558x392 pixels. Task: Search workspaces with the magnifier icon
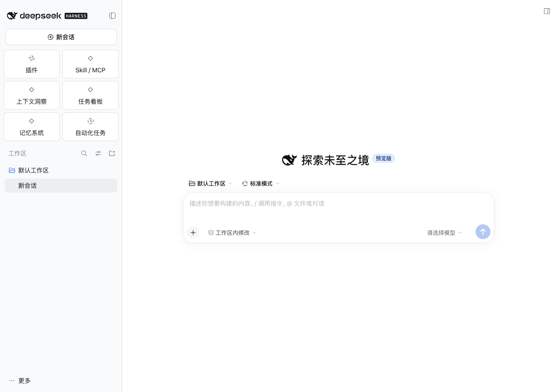tap(84, 153)
